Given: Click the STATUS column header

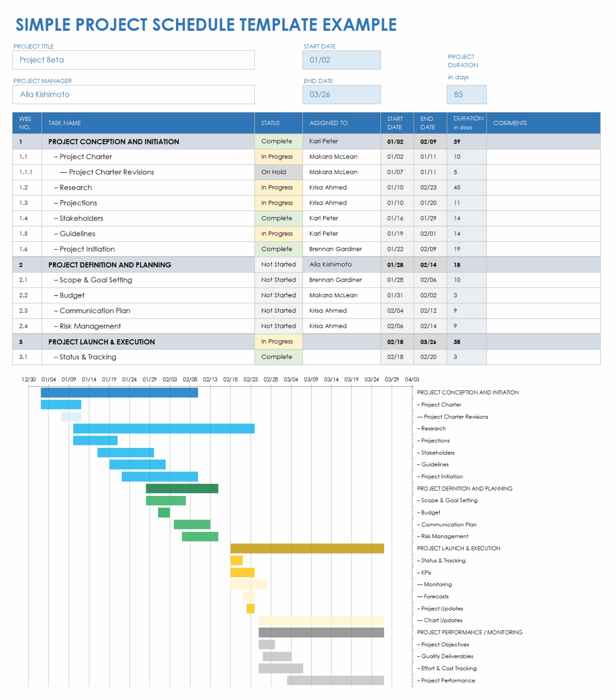Looking at the screenshot, I should coord(270,123).
